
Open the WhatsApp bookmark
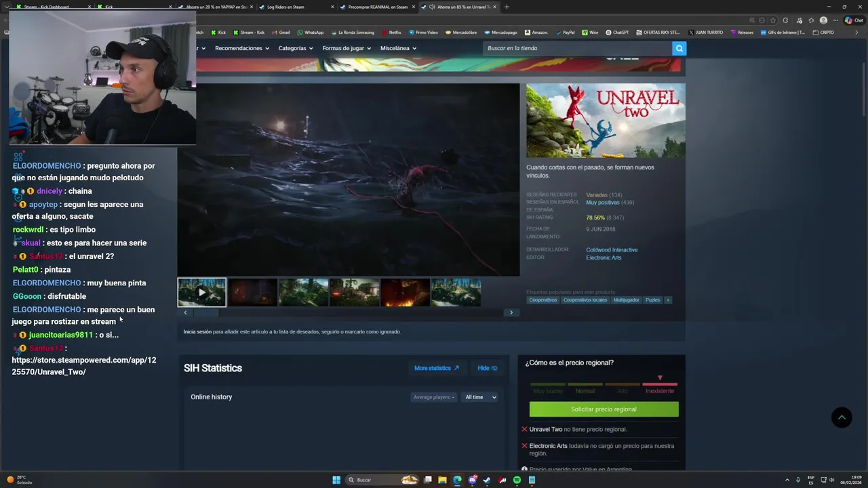311,33
